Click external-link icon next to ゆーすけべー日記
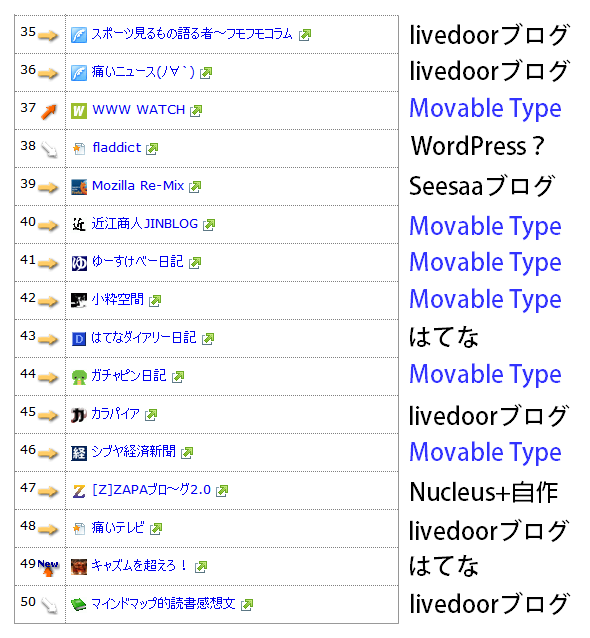This screenshot has width=590, height=638. coord(195,263)
